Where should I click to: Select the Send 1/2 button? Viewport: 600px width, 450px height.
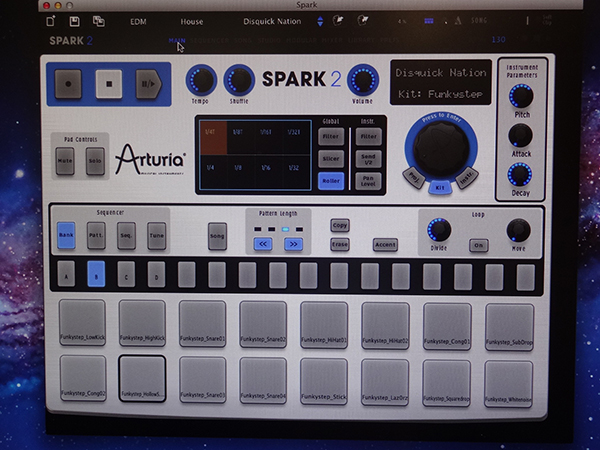368,159
